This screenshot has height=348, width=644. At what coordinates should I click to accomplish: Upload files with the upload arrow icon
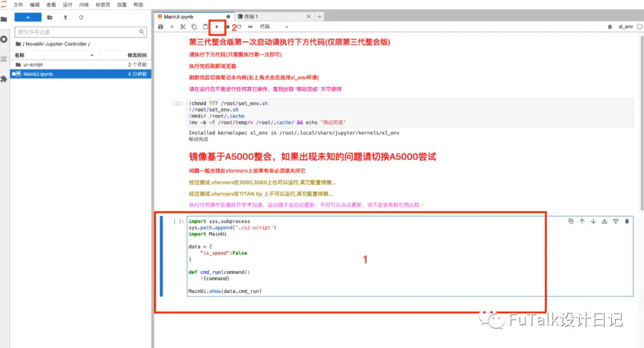66,17
